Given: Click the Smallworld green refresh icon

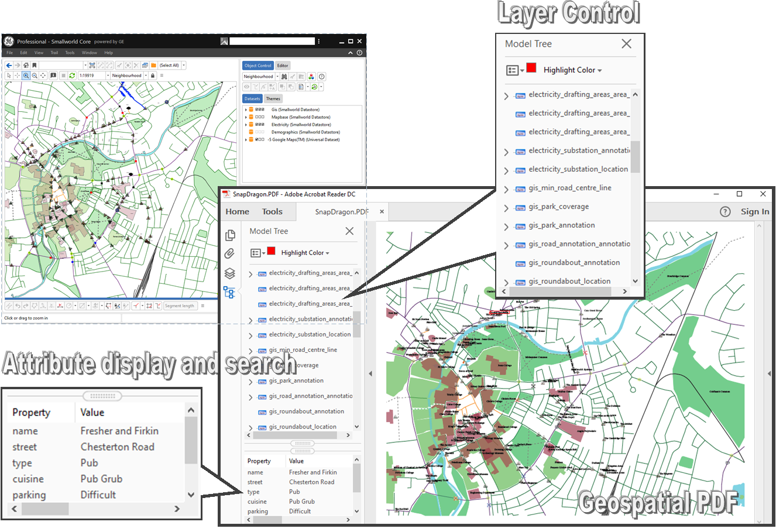Looking at the screenshot, I should (72, 75).
